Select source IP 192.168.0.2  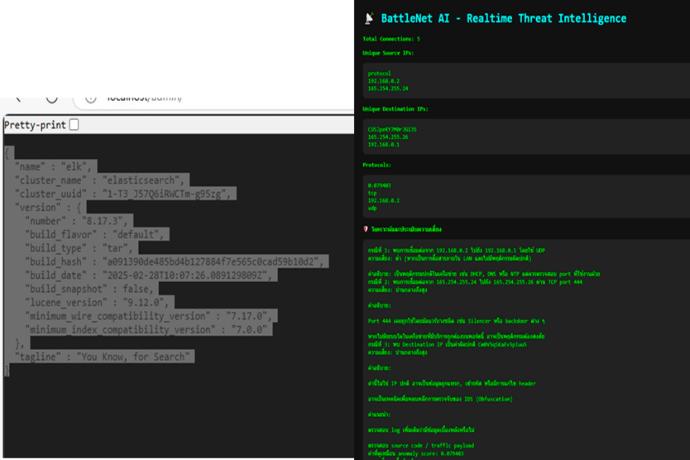click(x=383, y=81)
